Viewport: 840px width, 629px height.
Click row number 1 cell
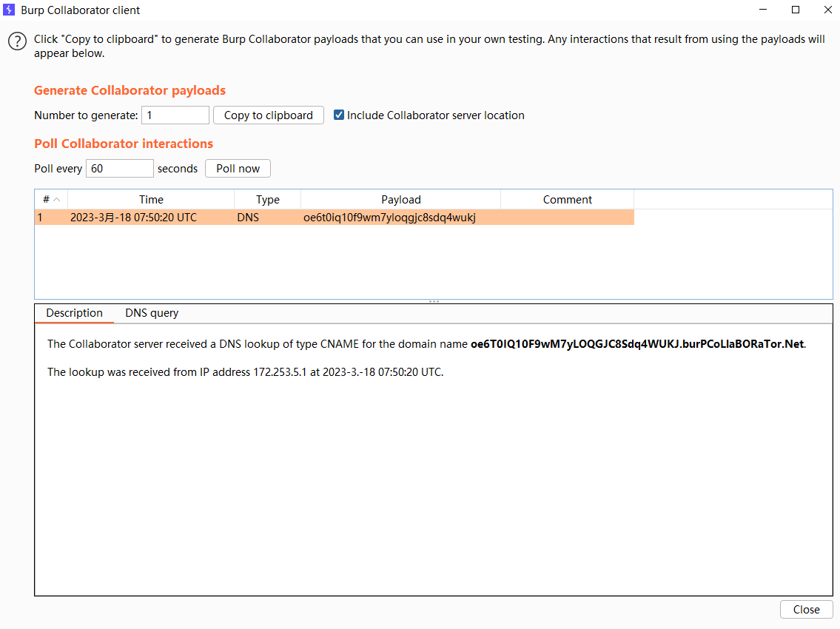[51, 218]
